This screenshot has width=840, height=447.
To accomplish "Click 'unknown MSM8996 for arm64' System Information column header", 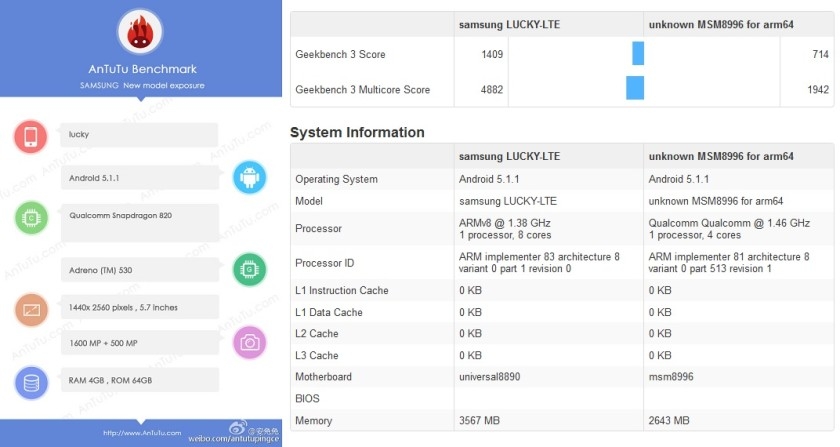I will (x=721, y=157).
